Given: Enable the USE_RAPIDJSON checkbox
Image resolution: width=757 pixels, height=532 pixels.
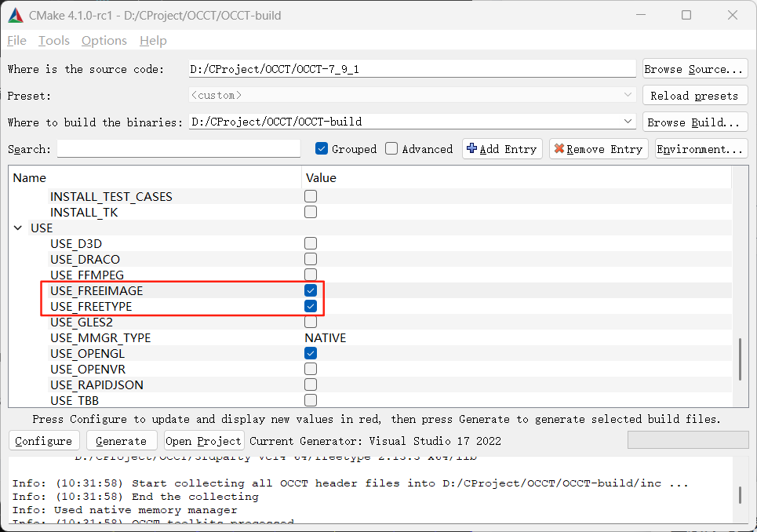Looking at the screenshot, I should [x=311, y=384].
